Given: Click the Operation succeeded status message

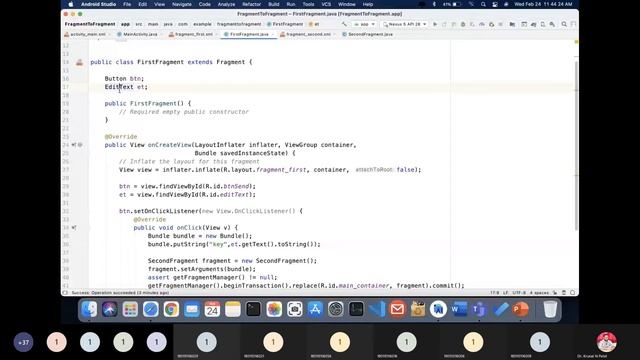Looking at the screenshot, I should (x=120, y=293).
